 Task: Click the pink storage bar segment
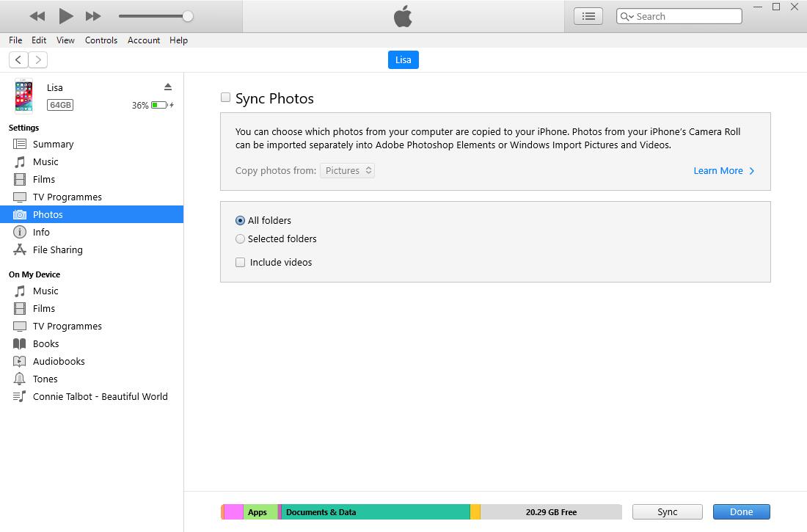(233, 512)
